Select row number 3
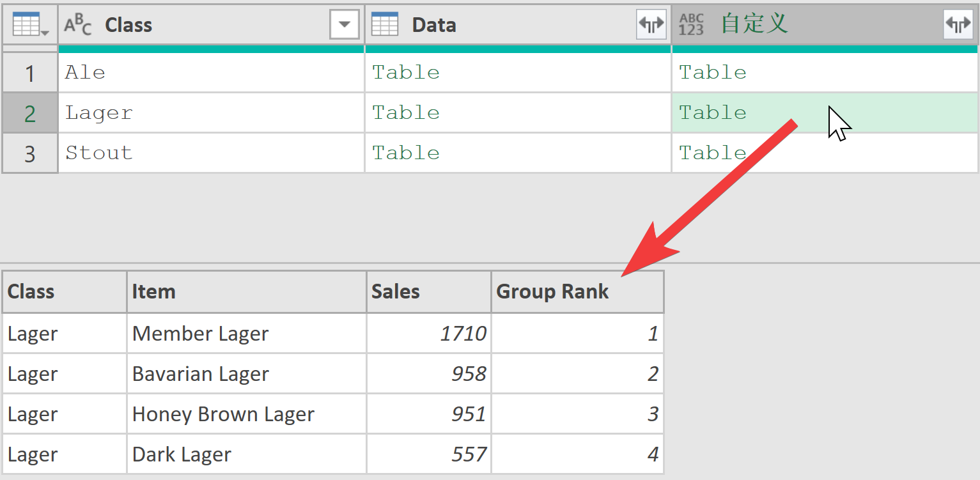This screenshot has height=480, width=980. [x=30, y=153]
